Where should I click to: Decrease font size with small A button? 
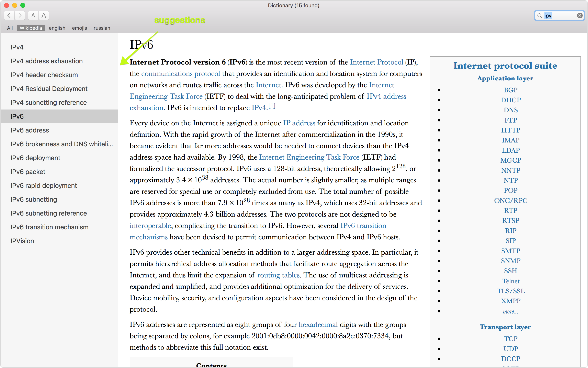(33, 15)
